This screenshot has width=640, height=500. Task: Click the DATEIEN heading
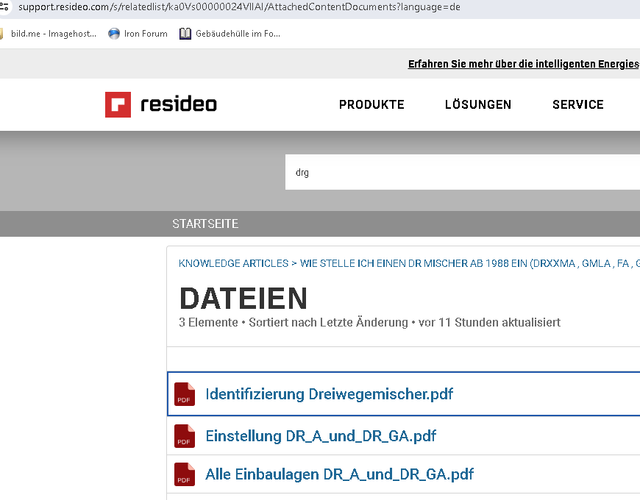[243, 298]
